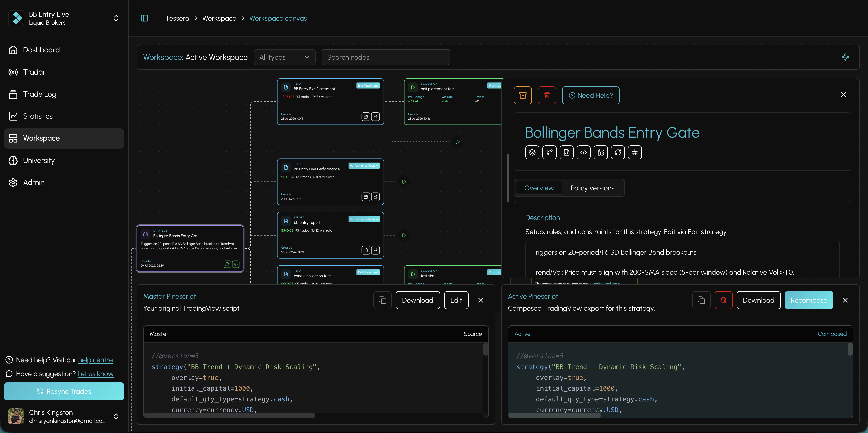868x433 pixels.
Task: Click the Let us know link
Action: [x=95, y=374]
